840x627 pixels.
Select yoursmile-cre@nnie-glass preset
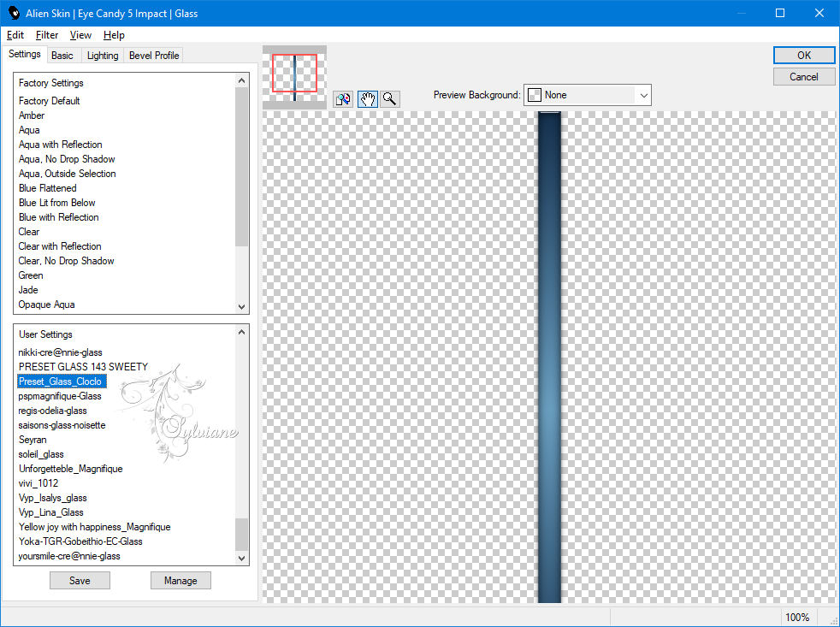pyautogui.click(x=69, y=556)
